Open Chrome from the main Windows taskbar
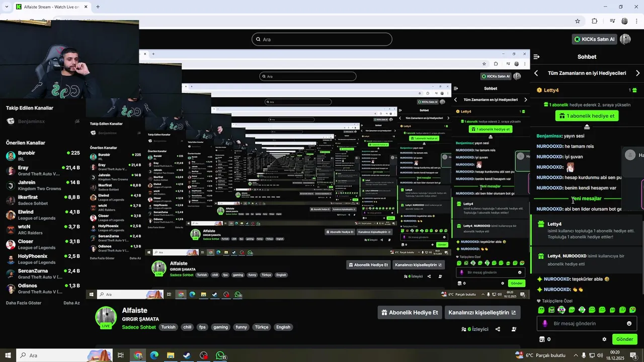This screenshot has height=362, width=644. click(138, 355)
